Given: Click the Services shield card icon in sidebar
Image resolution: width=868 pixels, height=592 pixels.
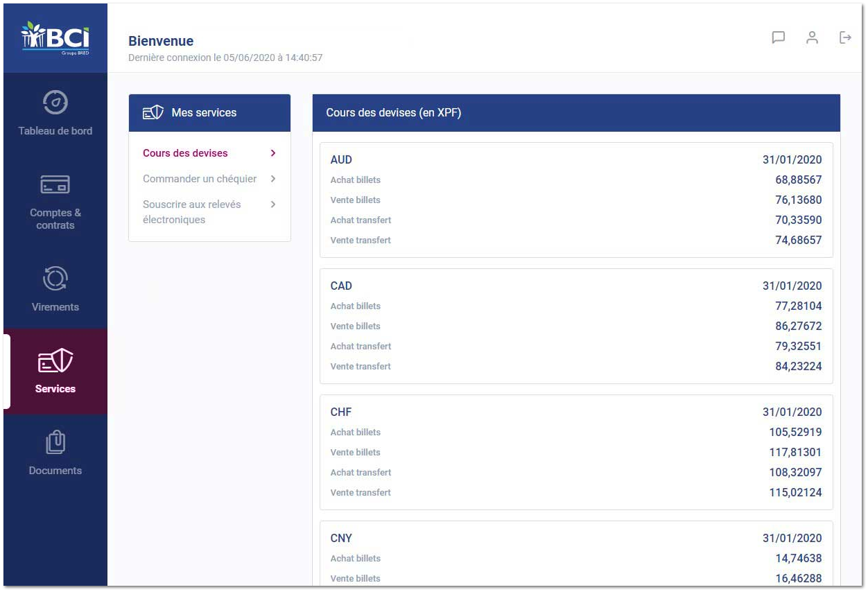Looking at the screenshot, I should pos(55,360).
